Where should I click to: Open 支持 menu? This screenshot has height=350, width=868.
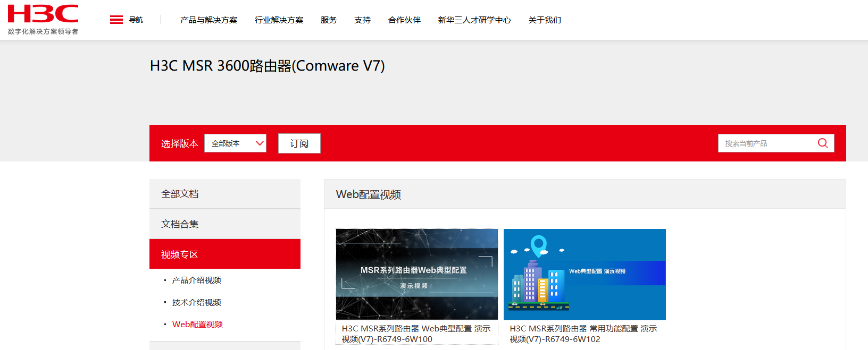pos(363,20)
